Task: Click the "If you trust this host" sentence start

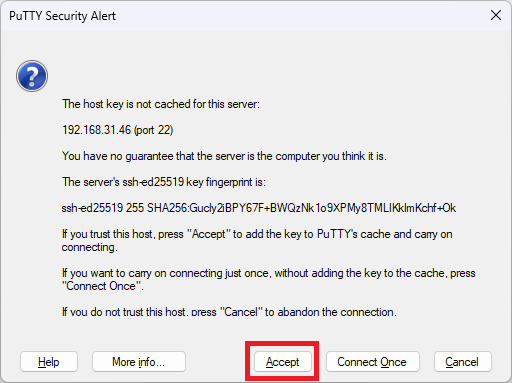Action: (107, 234)
